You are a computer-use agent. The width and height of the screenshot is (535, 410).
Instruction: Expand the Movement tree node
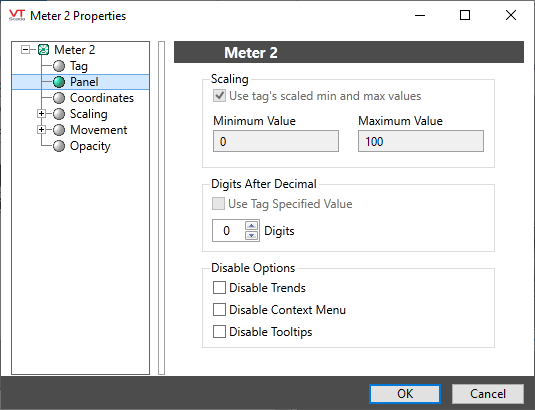coord(41,130)
